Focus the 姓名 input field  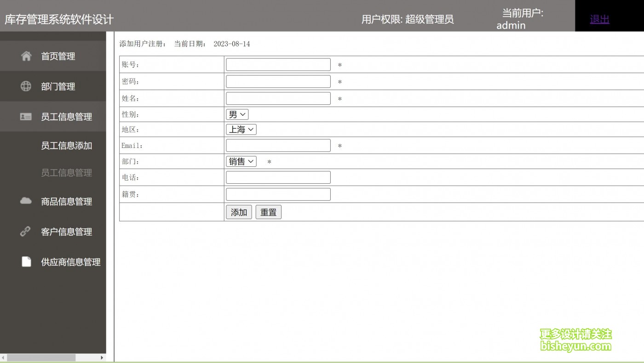coord(278,98)
